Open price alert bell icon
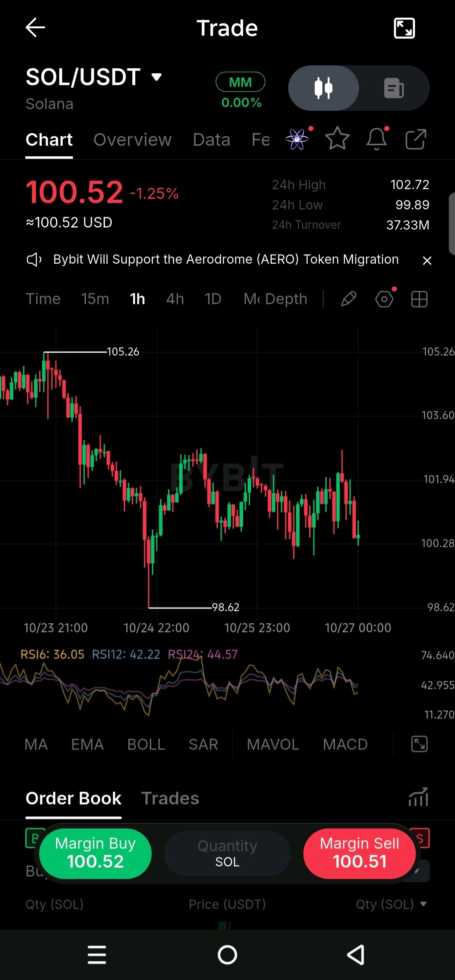Viewport: 455px width, 980px height. click(377, 139)
